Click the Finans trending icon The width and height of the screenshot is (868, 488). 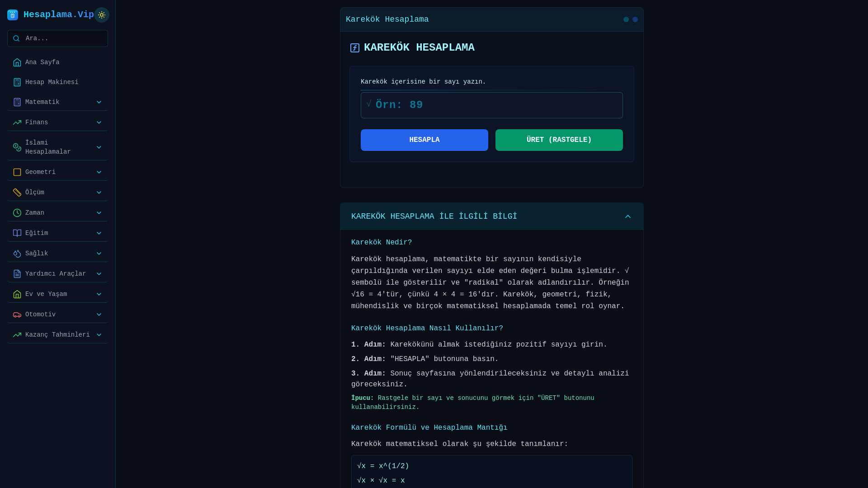pyautogui.click(x=17, y=122)
